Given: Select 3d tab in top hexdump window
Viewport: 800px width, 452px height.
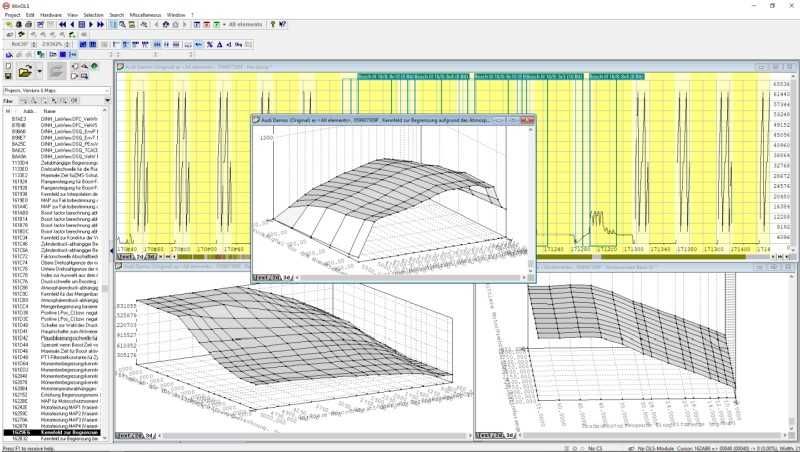Looking at the screenshot, I should [x=151, y=257].
